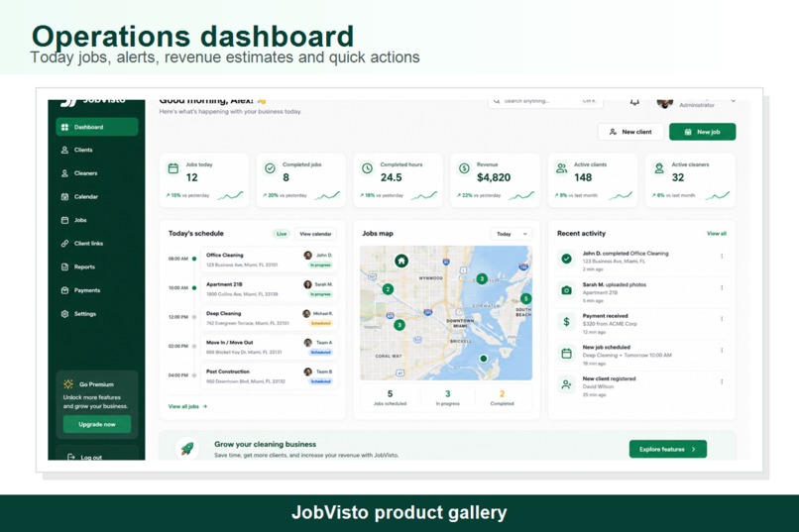Viewport: 799px width, 532px height.
Task: Click the user avatar photo
Action: 664,102
